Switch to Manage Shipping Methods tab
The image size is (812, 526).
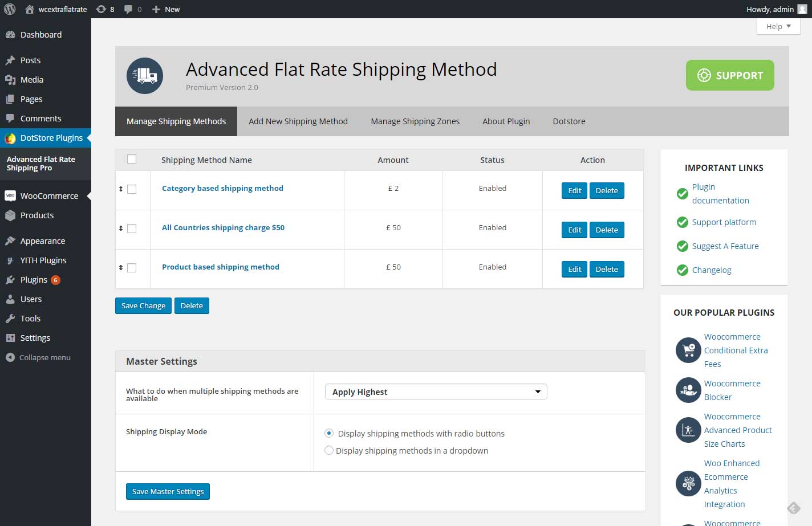pos(176,121)
